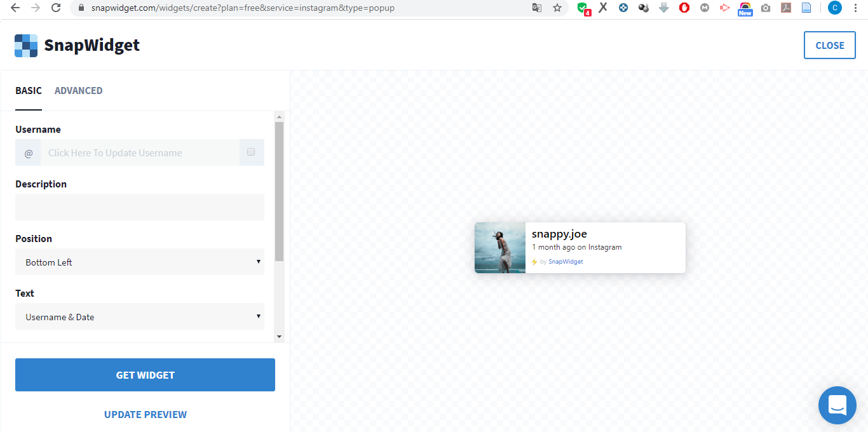Click the padlock site info icon
Screen dimensions: 868x432
click(x=81, y=8)
